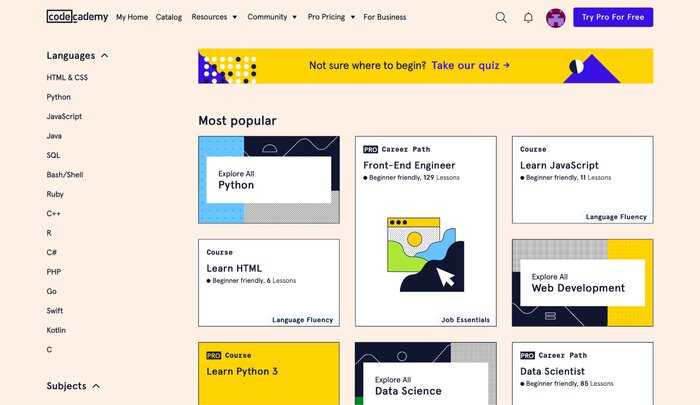Open Explore All Data Science card

coord(425,373)
